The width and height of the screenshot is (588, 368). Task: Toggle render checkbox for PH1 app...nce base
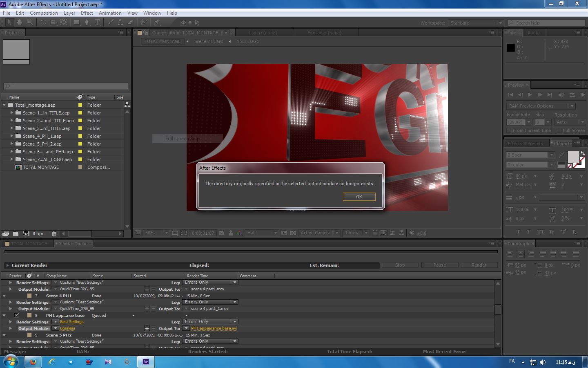point(17,315)
